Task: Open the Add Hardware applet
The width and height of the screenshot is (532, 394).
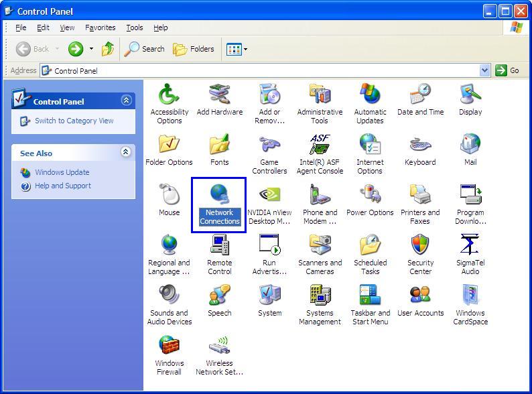Action: click(220, 99)
